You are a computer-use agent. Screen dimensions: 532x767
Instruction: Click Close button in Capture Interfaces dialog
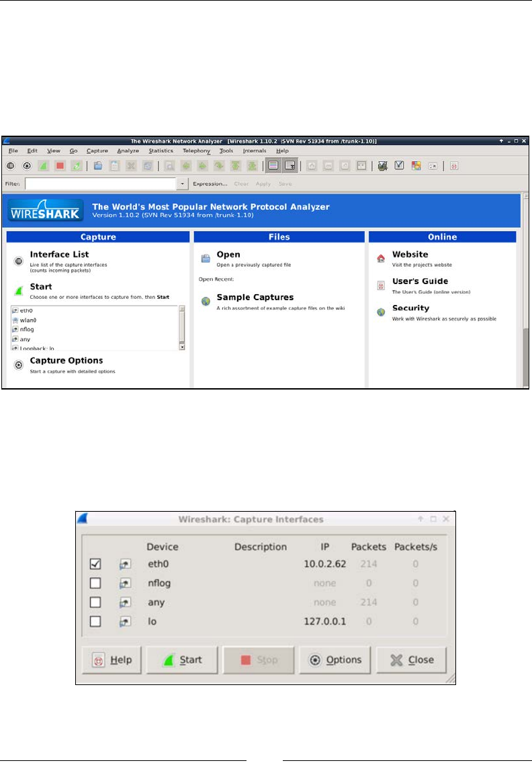(412, 660)
